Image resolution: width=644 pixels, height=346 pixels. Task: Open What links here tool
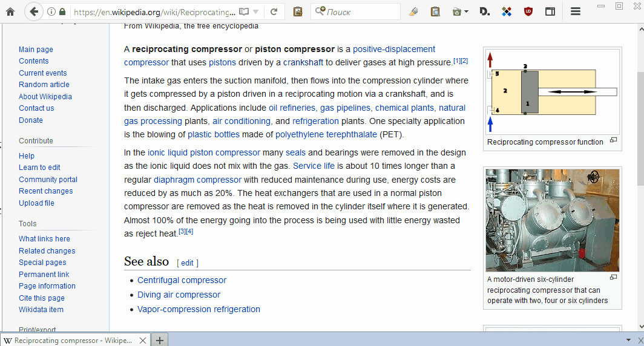pyautogui.click(x=44, y=238)
